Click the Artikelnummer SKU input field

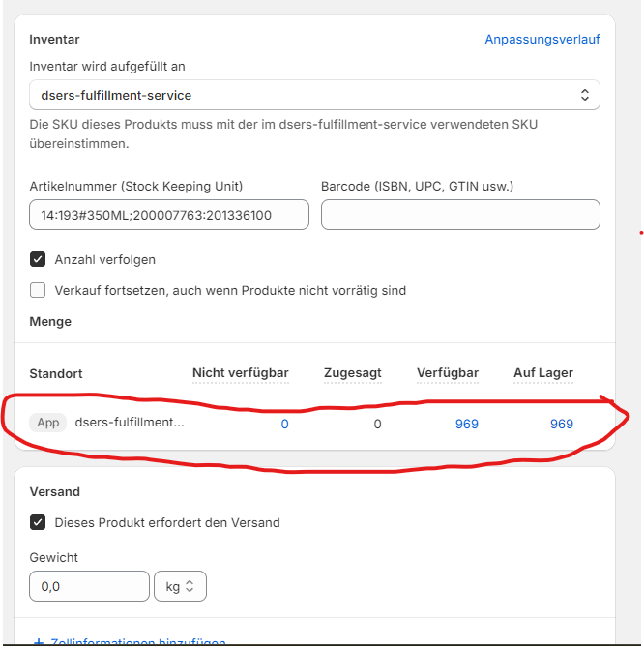pyautogui.click(x=169, y=215)
